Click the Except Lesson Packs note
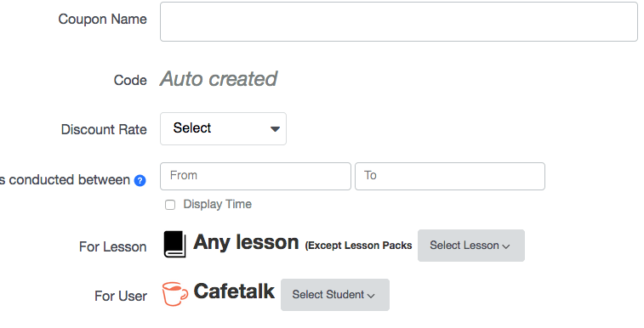This screenshot has height=328, width=644. (358, 246)
